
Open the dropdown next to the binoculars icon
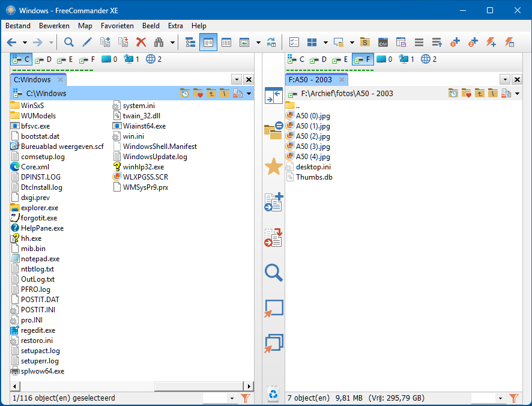(172, 43)
